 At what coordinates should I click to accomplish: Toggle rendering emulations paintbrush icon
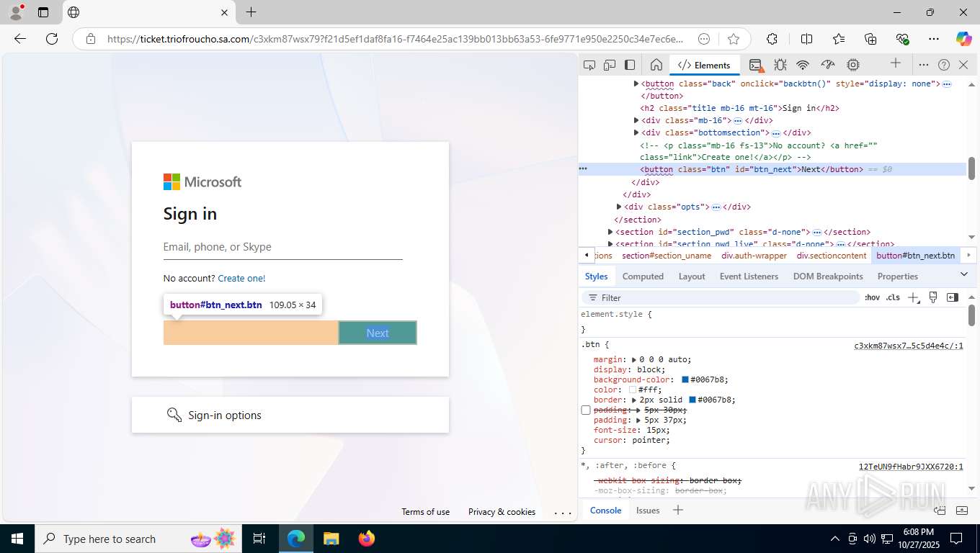933,297
